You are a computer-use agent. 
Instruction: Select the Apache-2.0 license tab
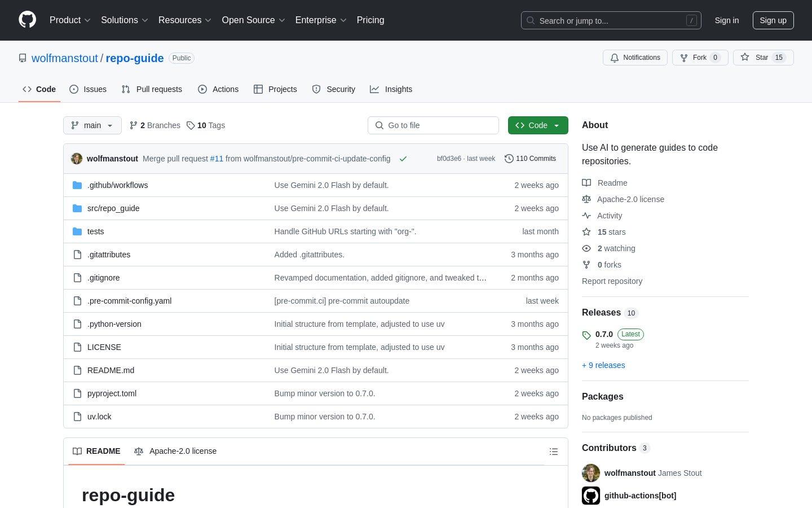click(x=175, y=451)
